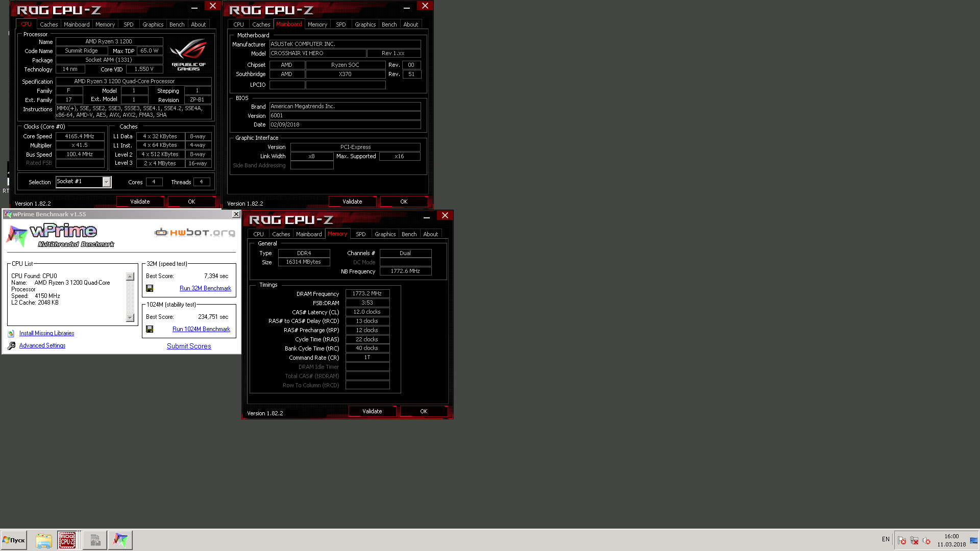Open ROG CPU-Z from the taskbar

67,540
